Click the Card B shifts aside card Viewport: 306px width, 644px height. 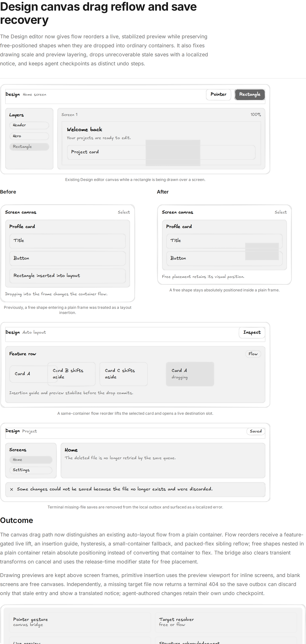tap(72, 374)
